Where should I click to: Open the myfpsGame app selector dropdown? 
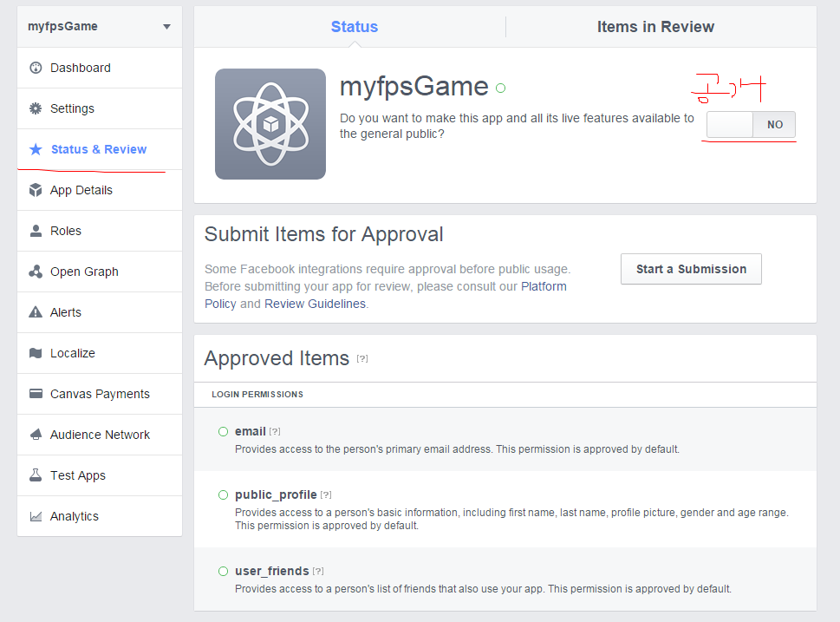pos(100,26)
